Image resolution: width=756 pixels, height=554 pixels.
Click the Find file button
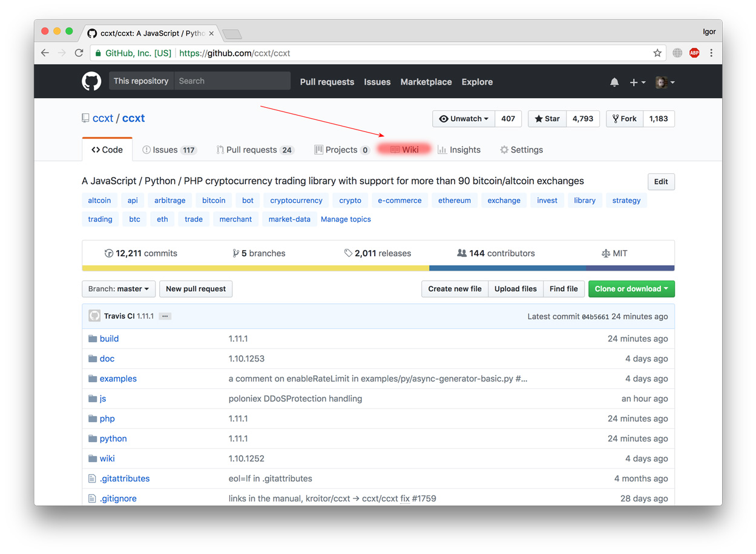(x=564, y=289)
